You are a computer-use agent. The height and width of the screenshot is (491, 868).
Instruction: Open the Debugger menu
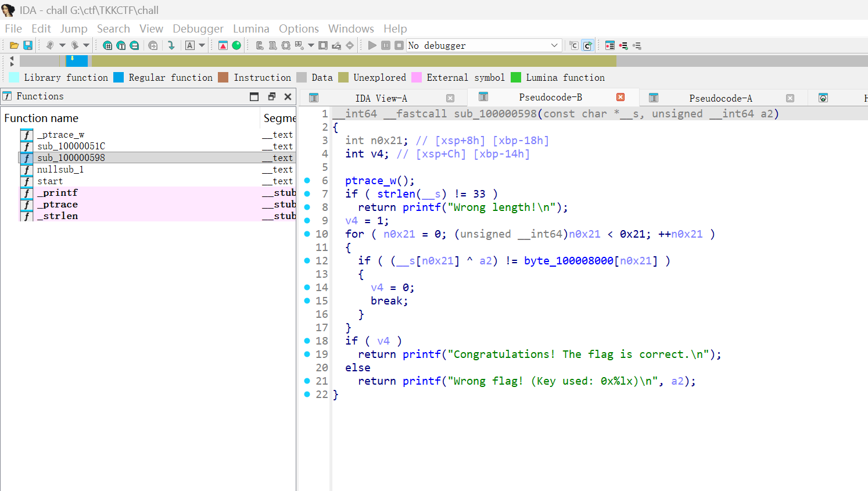(198, 28)
